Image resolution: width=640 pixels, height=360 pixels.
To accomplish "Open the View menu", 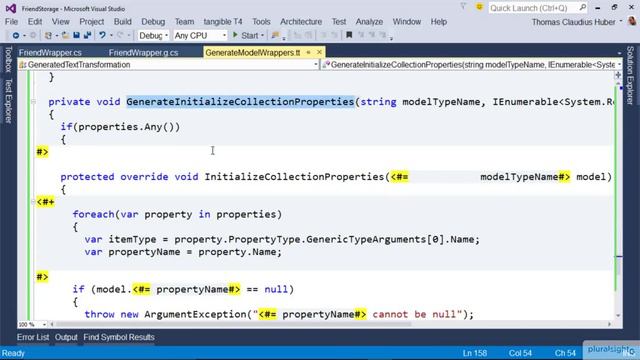I will (x=60, y=22).
